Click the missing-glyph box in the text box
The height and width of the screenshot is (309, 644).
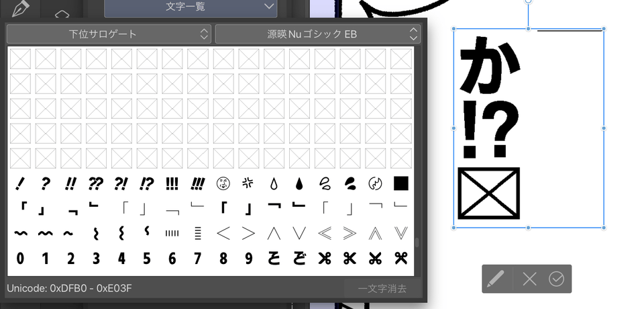(489, 193)
